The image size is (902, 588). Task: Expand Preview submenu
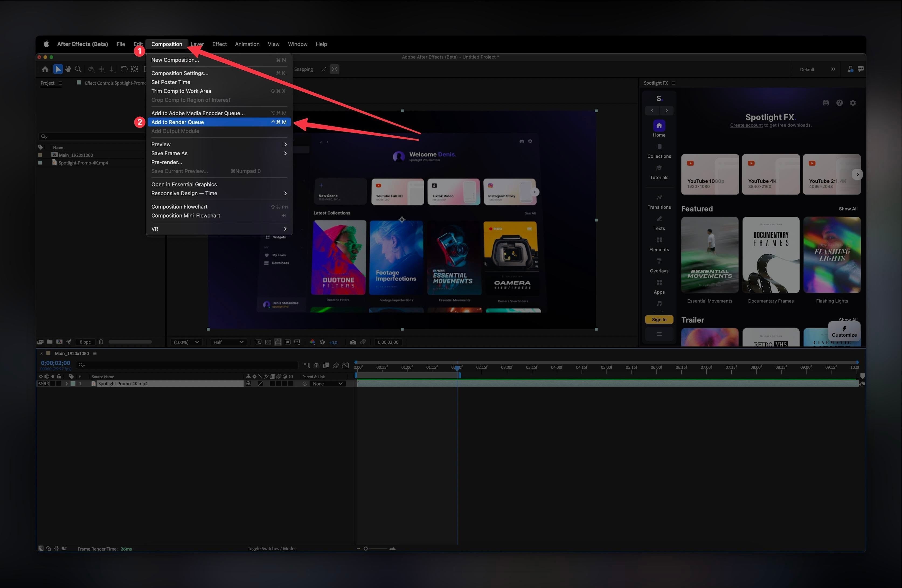click(x=219, y=144)
